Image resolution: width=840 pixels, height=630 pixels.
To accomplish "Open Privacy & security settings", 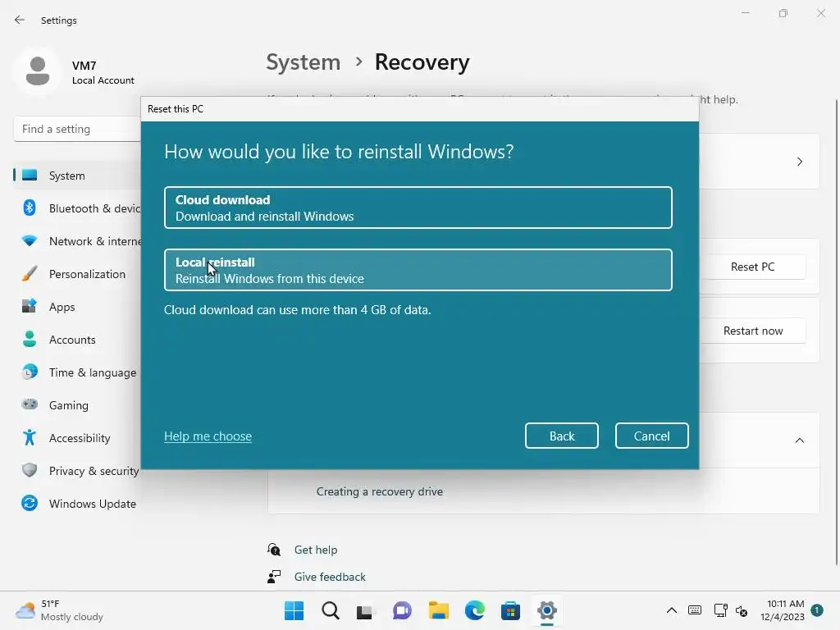I will pyautogui.click(x=78, y=471).
